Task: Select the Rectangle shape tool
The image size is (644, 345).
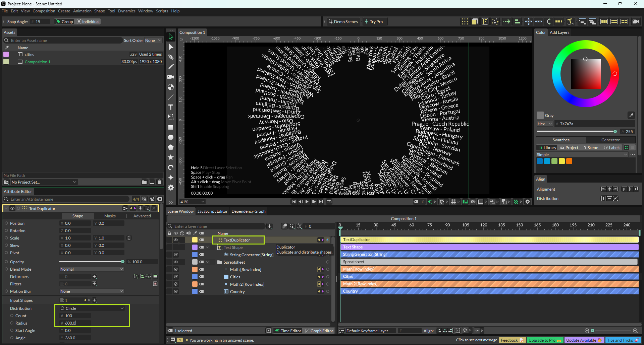Action: pos(171,127)
